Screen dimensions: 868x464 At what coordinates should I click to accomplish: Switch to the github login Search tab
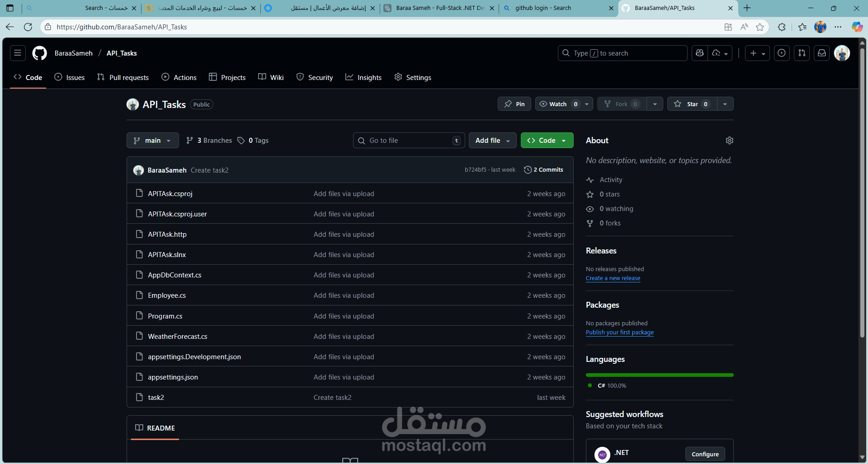point(558,8)
